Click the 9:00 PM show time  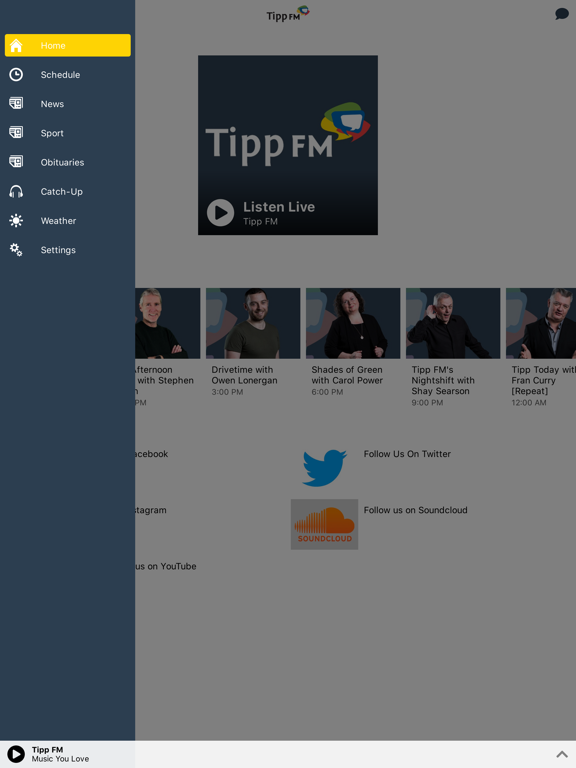[x=427, y=403]
